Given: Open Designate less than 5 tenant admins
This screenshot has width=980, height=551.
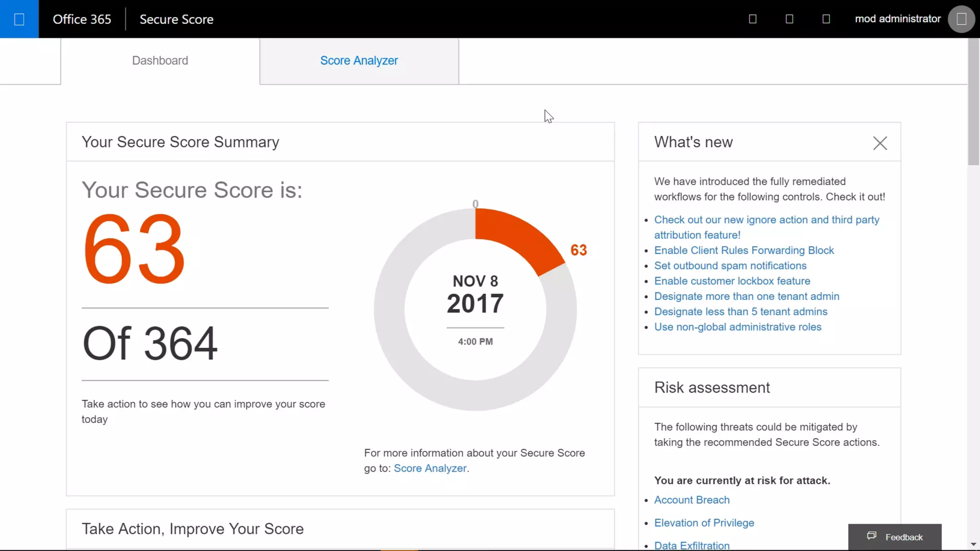Looking at the screenshot, I should [x=740, y=311].
